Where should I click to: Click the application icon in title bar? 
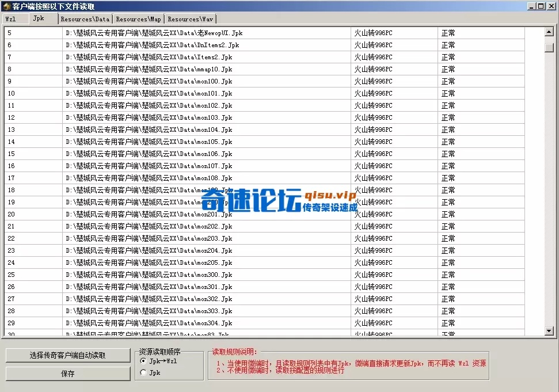click(x=6, y=6)
